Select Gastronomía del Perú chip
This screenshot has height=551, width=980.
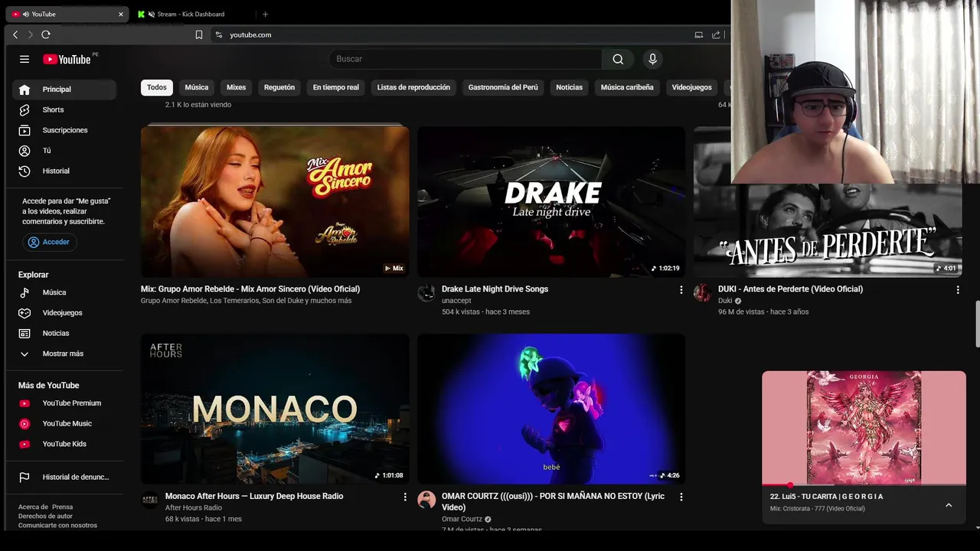(x=503, y=87)
